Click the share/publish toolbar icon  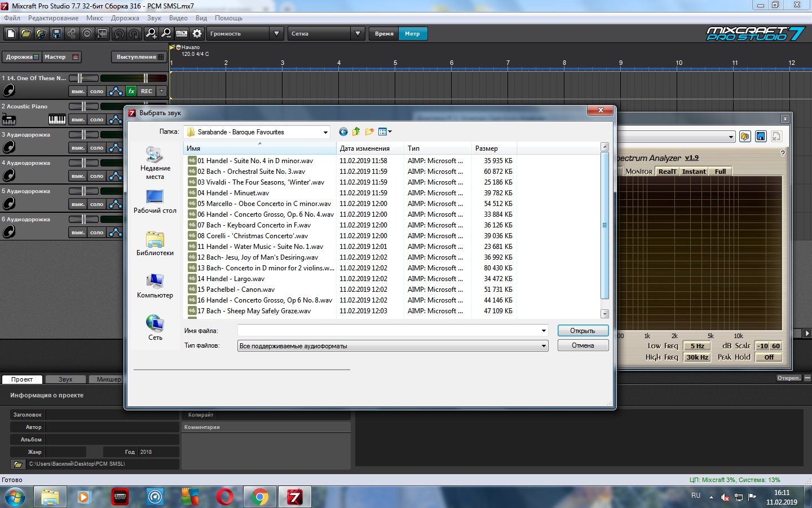coord(72,34)
